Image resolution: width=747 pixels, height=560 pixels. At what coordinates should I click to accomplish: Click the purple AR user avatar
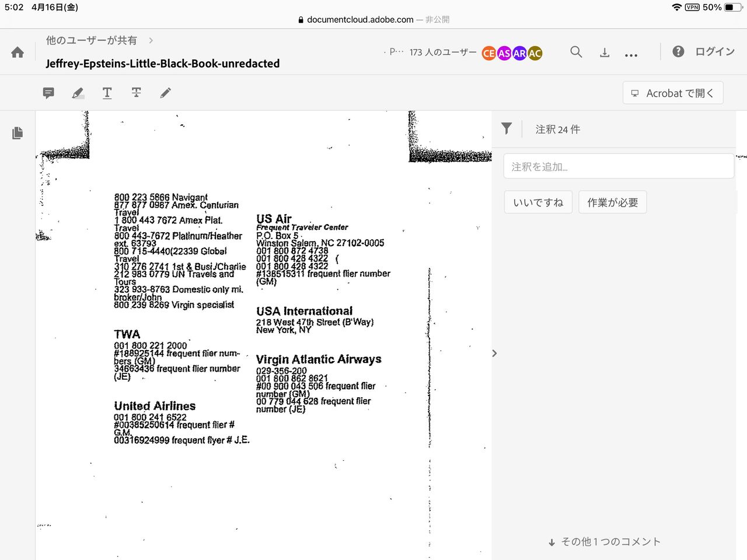point(519,53)
